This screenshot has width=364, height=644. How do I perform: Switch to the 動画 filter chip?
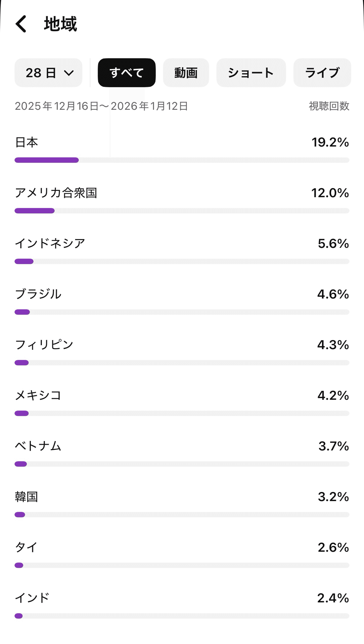(186, 73)
